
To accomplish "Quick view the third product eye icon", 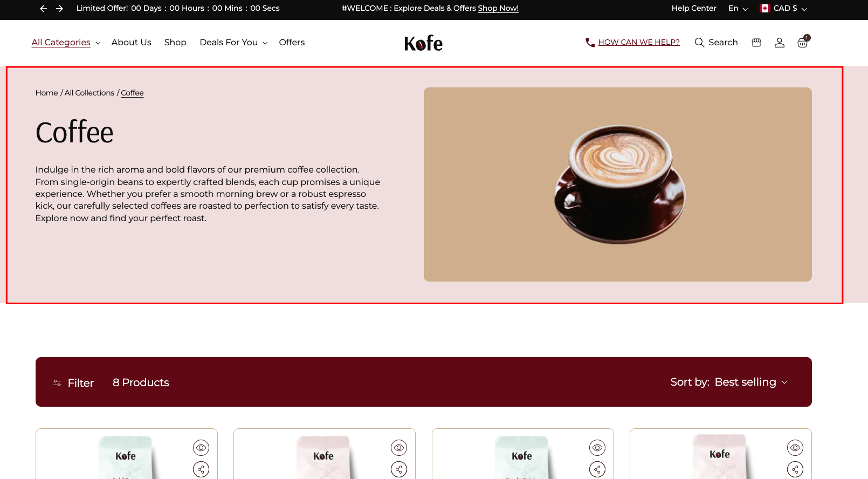I will [597, 448].
